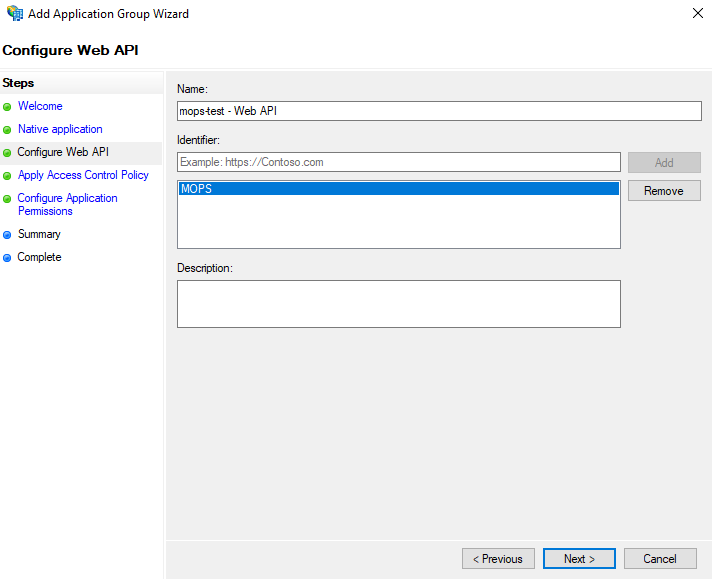Open the Welcome step link
Screen dimensions: 712x579
[40, 106]
